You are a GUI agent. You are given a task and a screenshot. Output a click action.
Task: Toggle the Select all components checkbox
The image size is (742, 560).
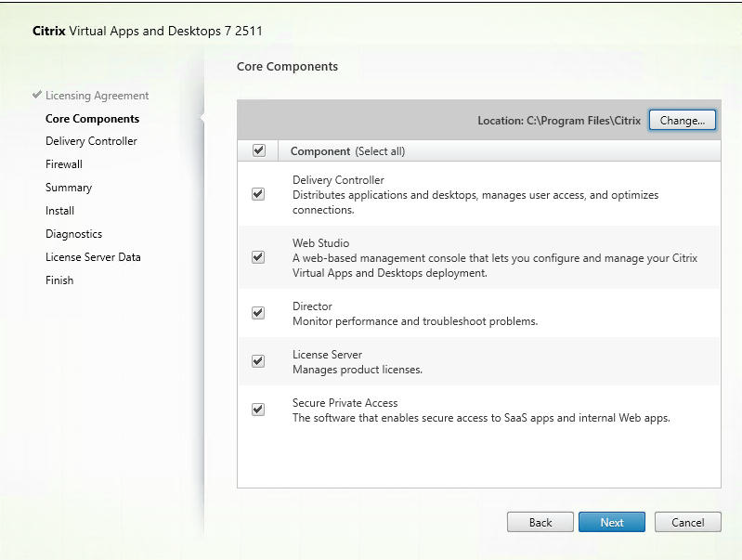click(258, 150)
